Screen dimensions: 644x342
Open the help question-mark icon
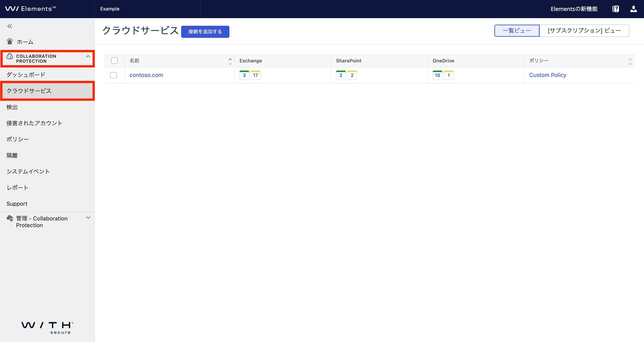616,9
